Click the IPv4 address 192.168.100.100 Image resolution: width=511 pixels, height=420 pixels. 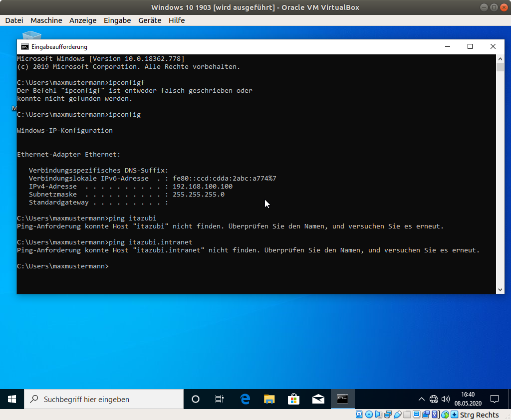click(203, 187)
